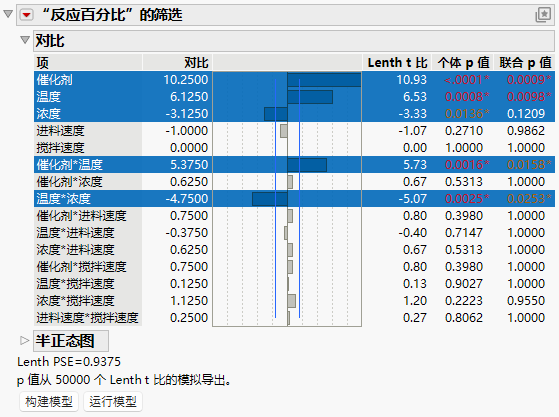
Task: Collapse the 对比 section triangle
Action: (25, 40)
